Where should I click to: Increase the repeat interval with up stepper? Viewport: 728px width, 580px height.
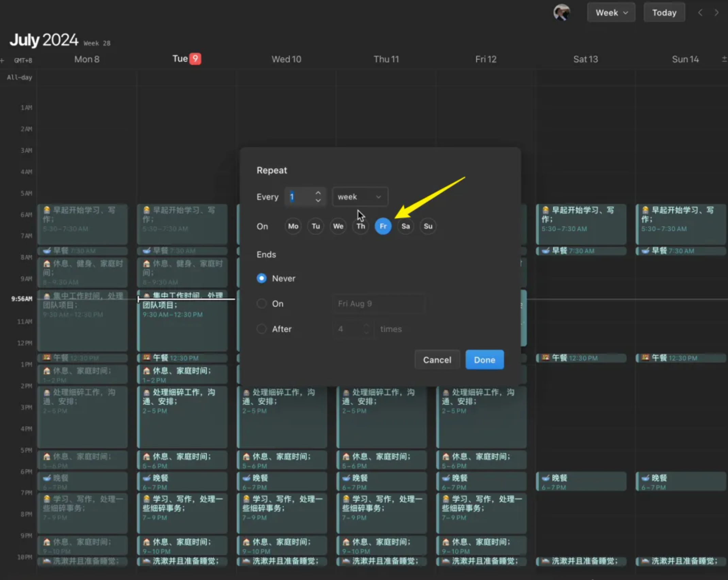coord(318,193)
